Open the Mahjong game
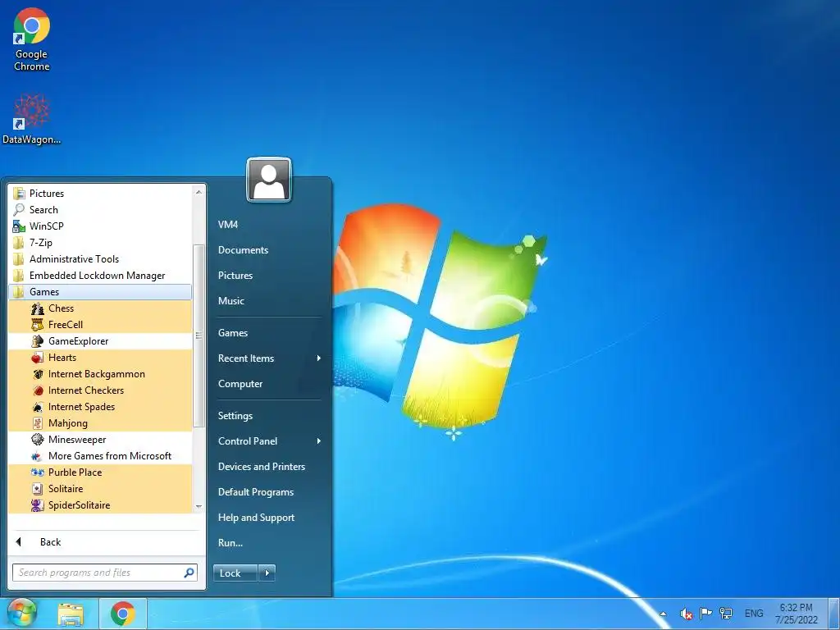Image resolution: width=840 pixels, height=630 pixels. (x=99, y=423)
